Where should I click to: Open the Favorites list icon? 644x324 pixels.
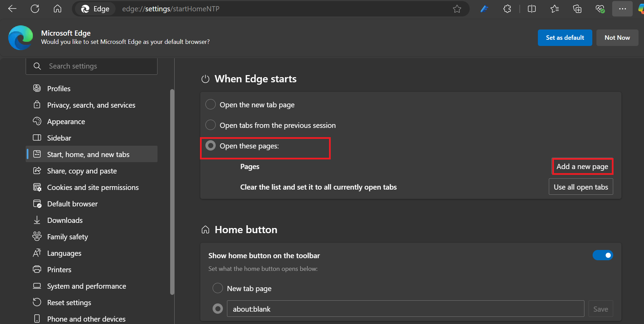coord(555,9)
